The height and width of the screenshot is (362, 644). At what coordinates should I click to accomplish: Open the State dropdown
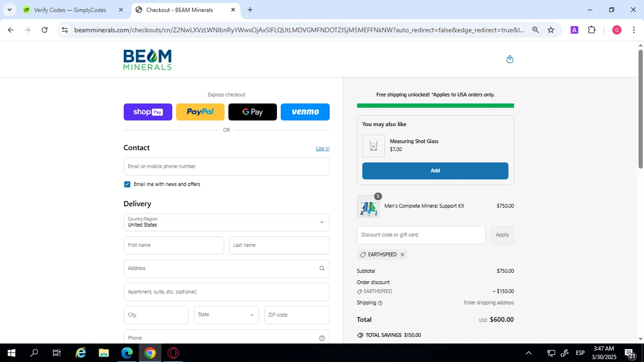click(x=226, y=315)
